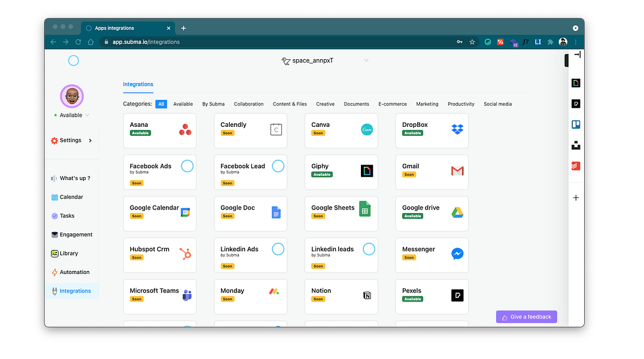Click the Canva logo icon

coord(367,129)
